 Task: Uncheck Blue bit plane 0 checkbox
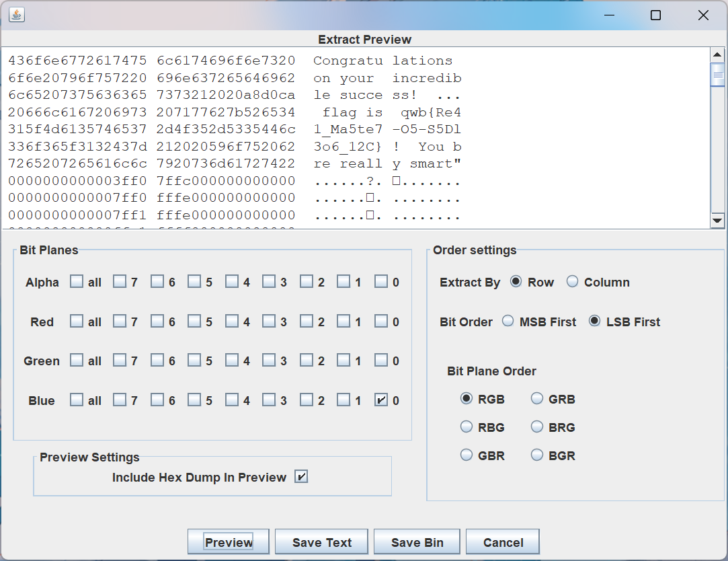pyautogui.click(x=381, y=401)
